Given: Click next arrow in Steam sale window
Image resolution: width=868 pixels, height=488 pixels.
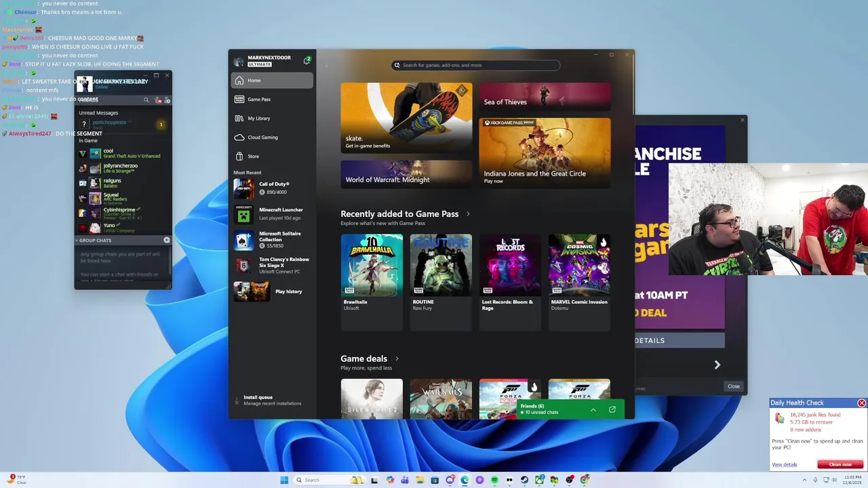Looking at the screenshot, I should click(717, 365).
